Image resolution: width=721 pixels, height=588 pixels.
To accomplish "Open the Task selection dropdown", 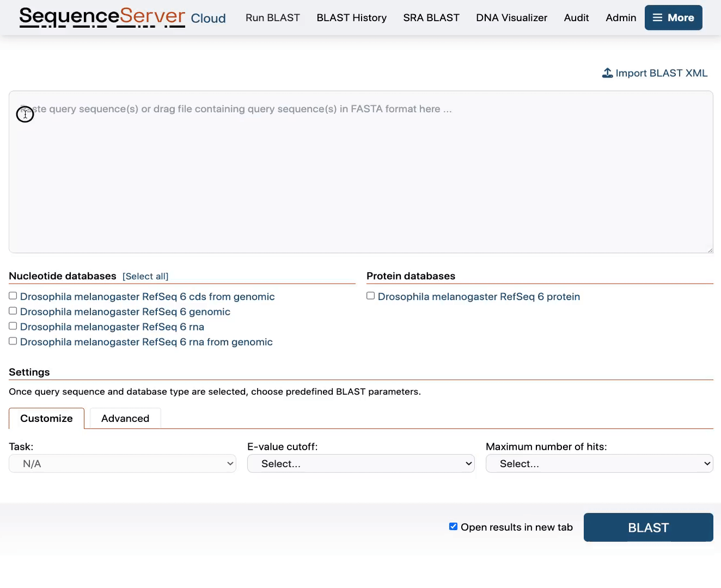I will pos(123,463).
